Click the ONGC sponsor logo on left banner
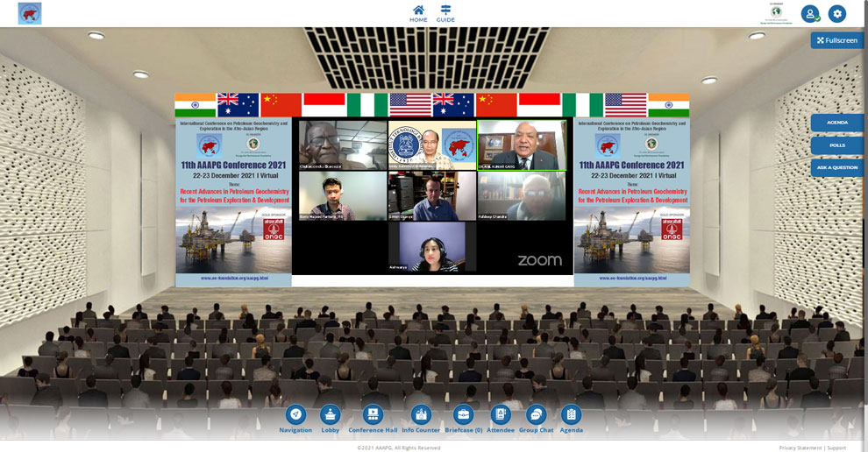This screenshot has width=868, height=452. click(274, 229)
